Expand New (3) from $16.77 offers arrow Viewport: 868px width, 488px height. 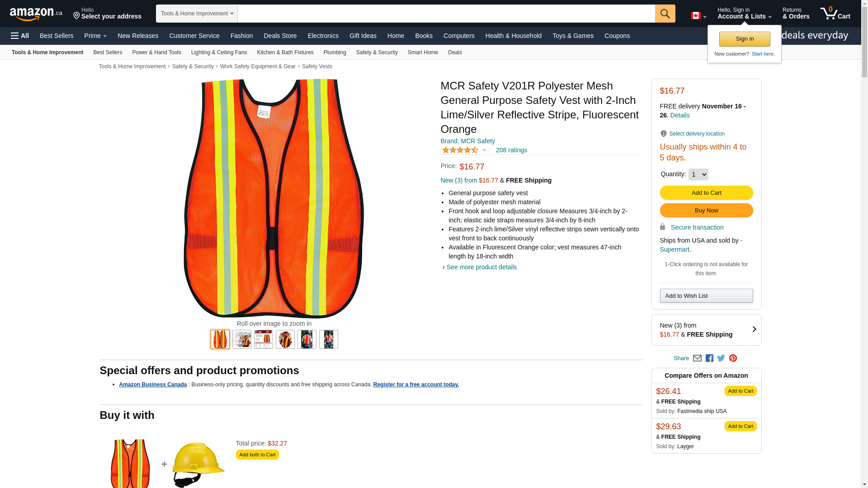754,330
